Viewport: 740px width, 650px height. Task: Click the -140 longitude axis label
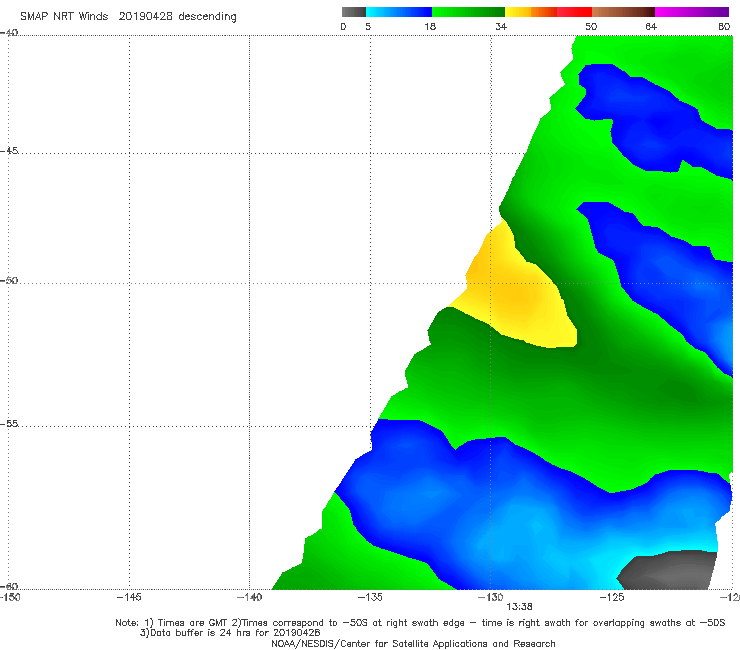[249, 598]
